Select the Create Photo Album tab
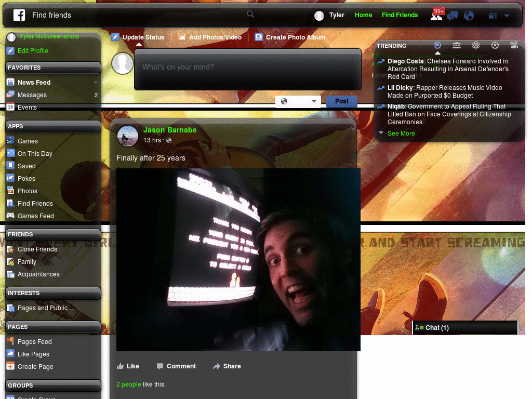 pyautogui.click(x=290, y=37)
